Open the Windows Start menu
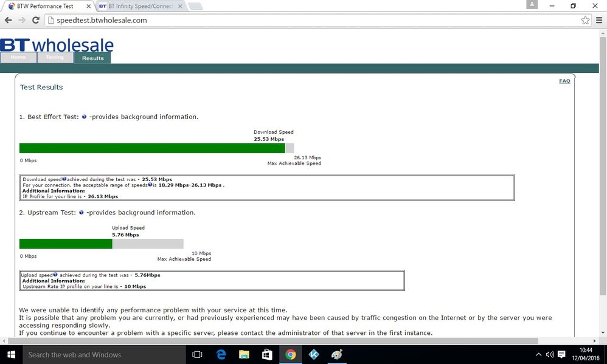Screen dimensions: 607x364 pyautogui.click(x=11, y=355)
